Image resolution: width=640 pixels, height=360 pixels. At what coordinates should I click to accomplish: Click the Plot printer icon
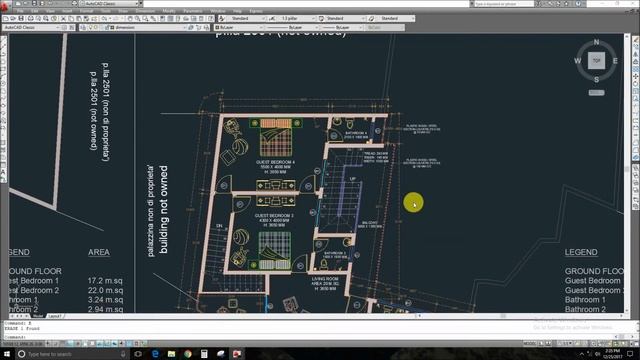tap(30, 19)
